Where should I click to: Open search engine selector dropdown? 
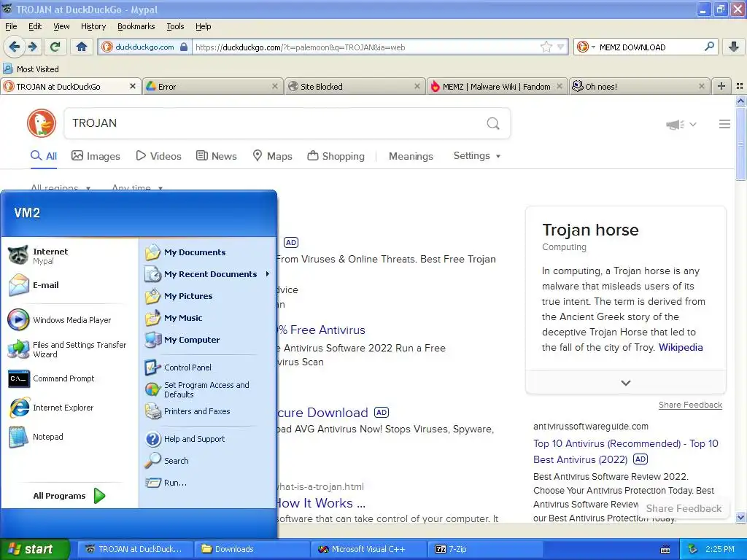point(586,47)
